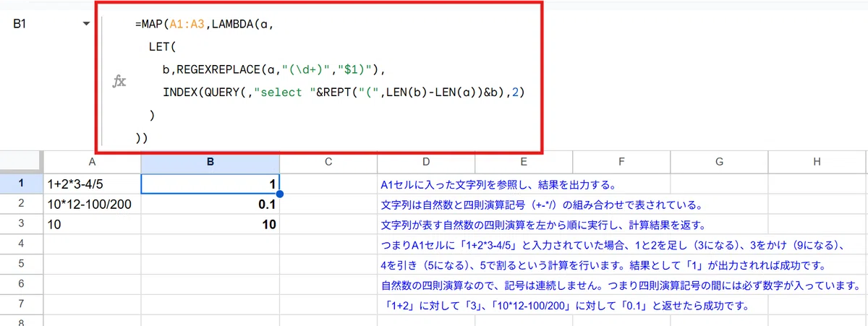
Task: Select row 6 header
Action: click(21, 286)
